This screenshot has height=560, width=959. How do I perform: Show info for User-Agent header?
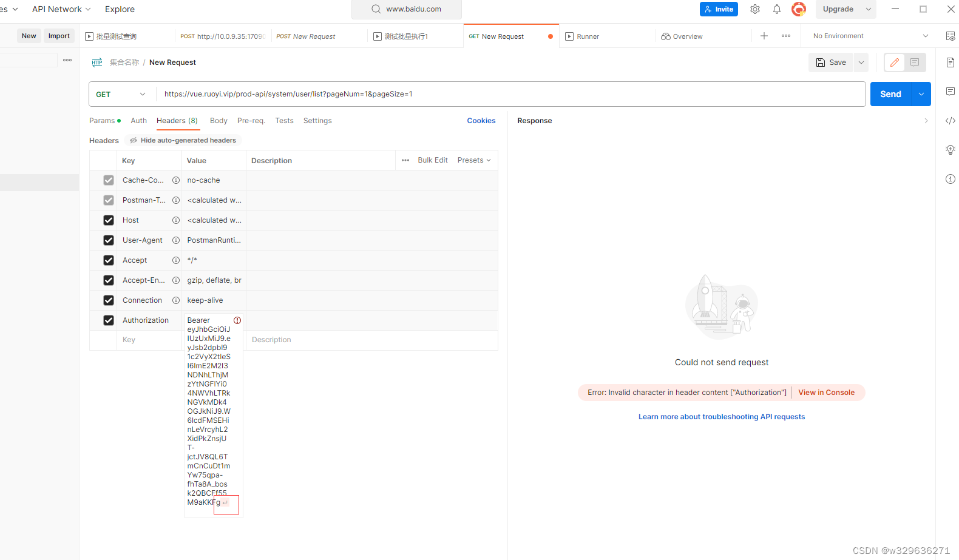tap(176, 240)
